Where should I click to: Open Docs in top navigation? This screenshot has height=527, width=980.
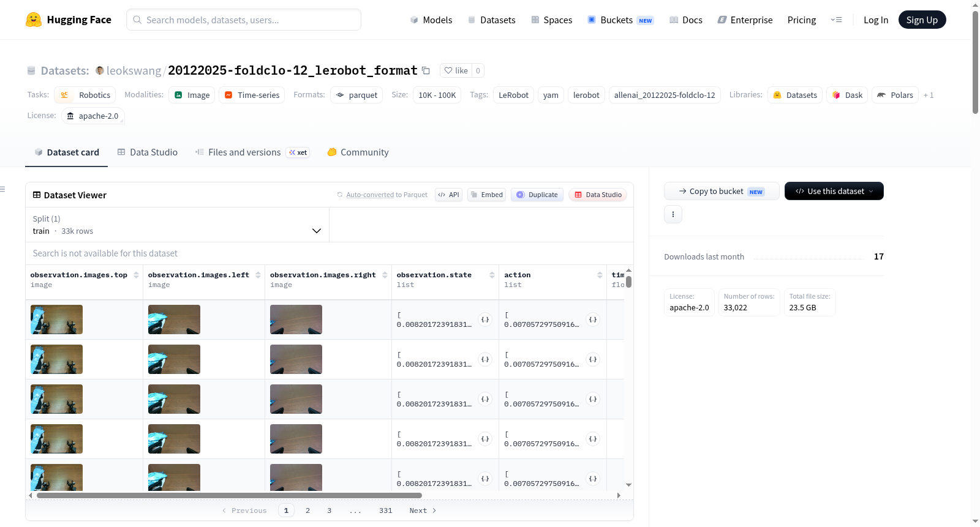(x=685, y=20)
